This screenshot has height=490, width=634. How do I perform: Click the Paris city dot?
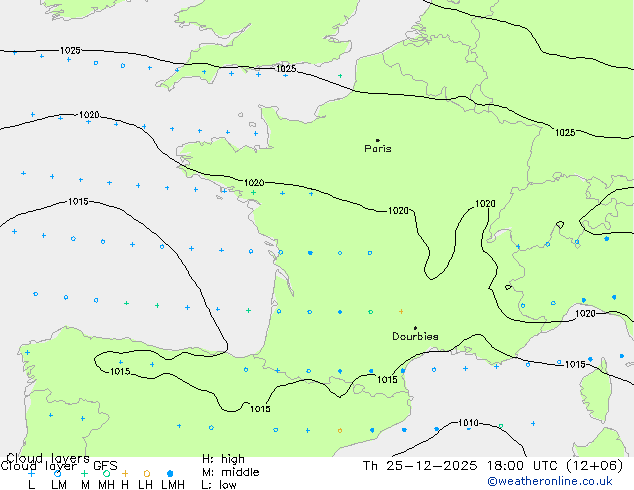(378, 140)
